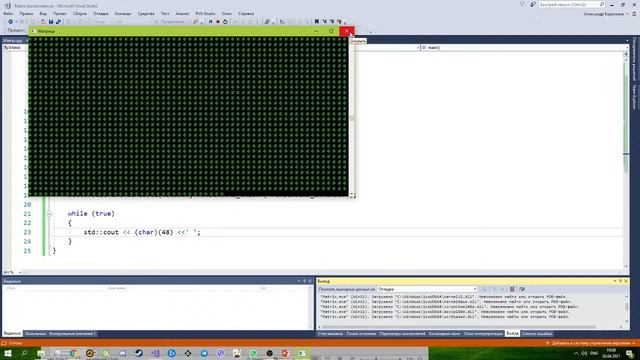Switch to the Командное окно tab
Screen dimensions: 640x360
coord(444,334)
